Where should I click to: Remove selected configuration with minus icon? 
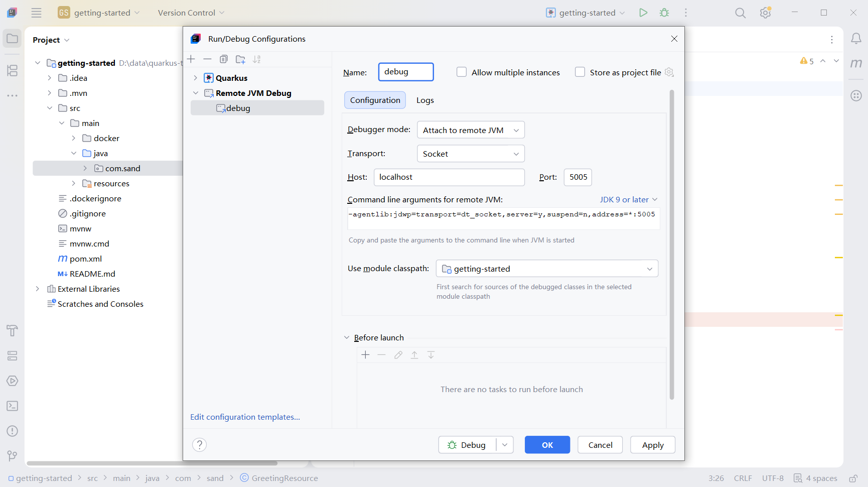pos(207,59)
